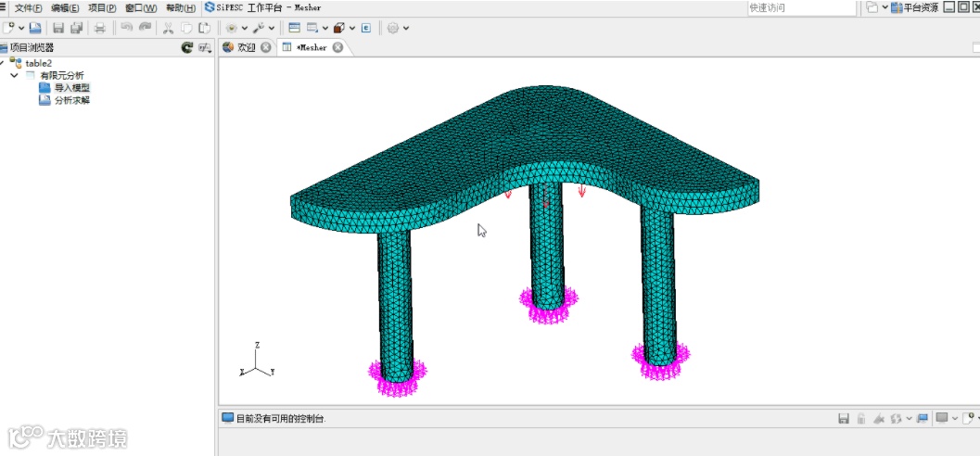Select the 分析求解 tree item
Image resolution: width=980 pixels, height=456 pixels.
click(71, 100)
